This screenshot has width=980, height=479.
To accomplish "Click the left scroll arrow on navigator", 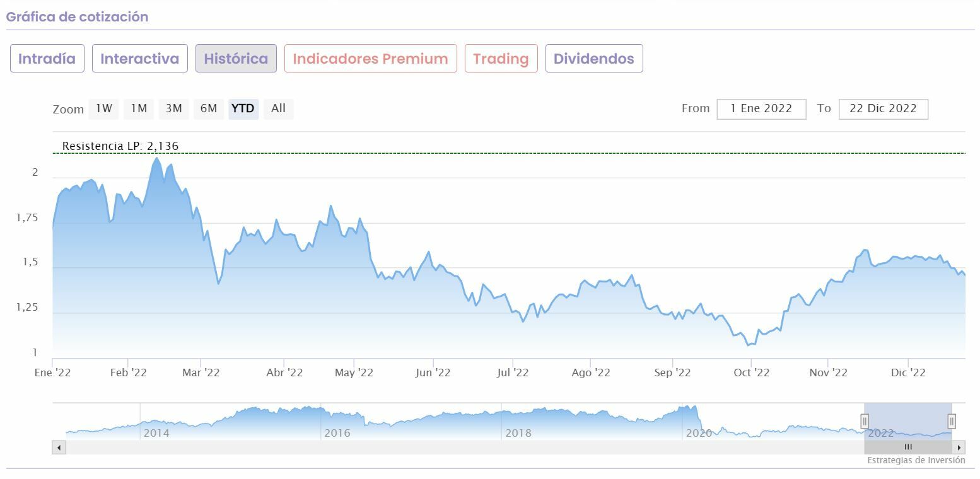I will click(x=59, y=447).
